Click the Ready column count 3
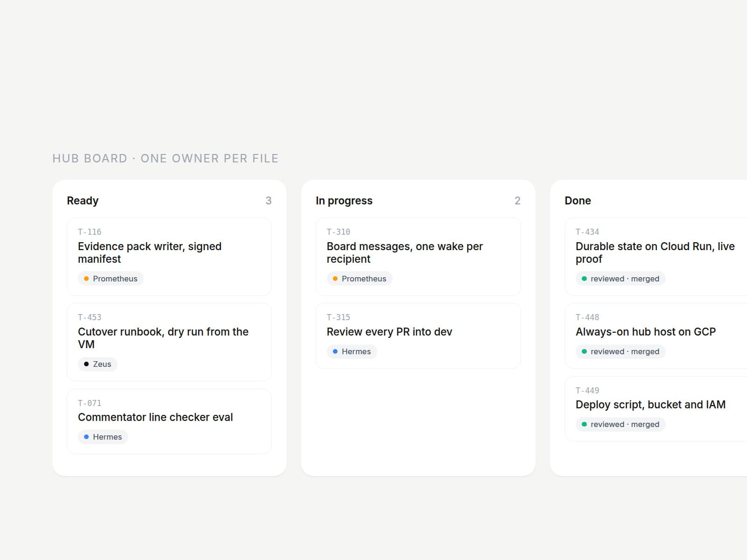747x560 pixels. [x=268, y=201]
